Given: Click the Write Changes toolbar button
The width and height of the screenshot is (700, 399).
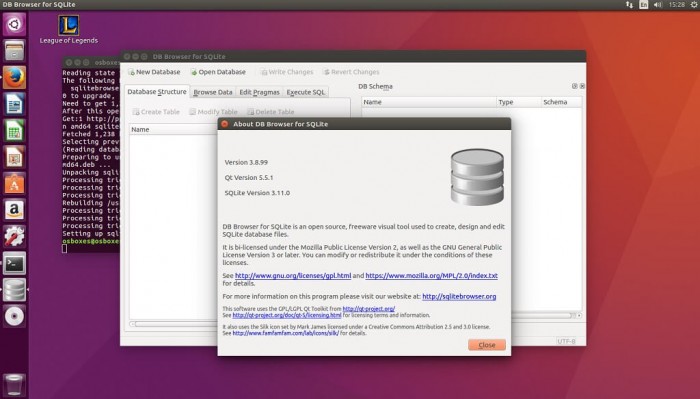Looking at the screenshot, I should 287,72.
